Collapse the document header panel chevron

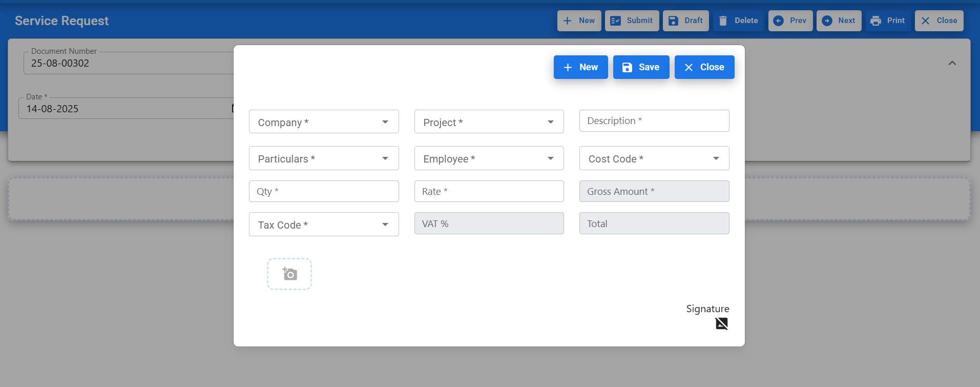[952, 63]
